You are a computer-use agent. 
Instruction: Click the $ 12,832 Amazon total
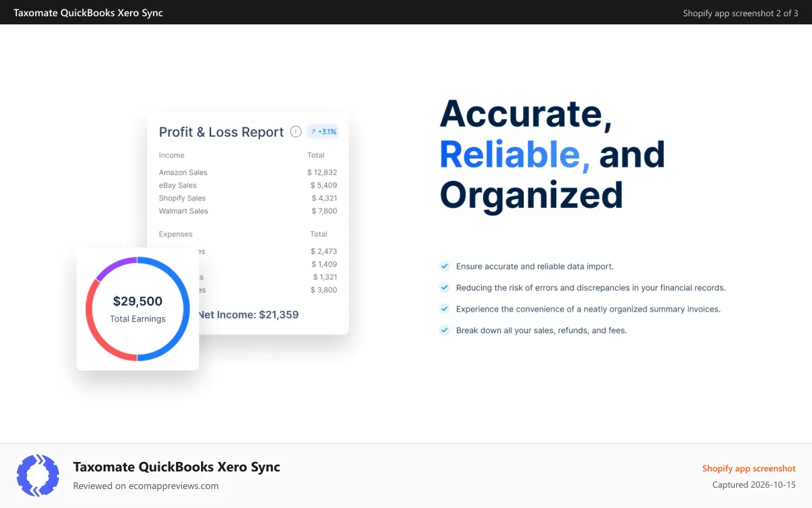point(322,173)
